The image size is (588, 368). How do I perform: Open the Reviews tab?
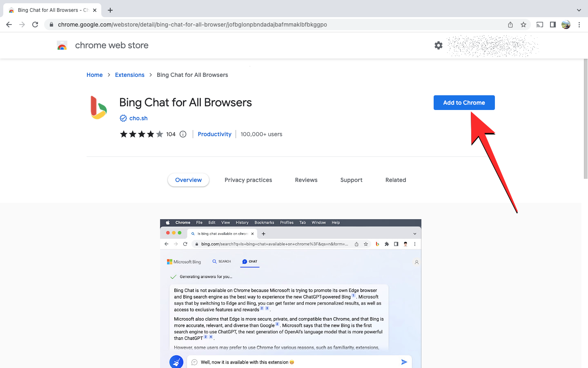pyautogui.click(x=306, y=180)
